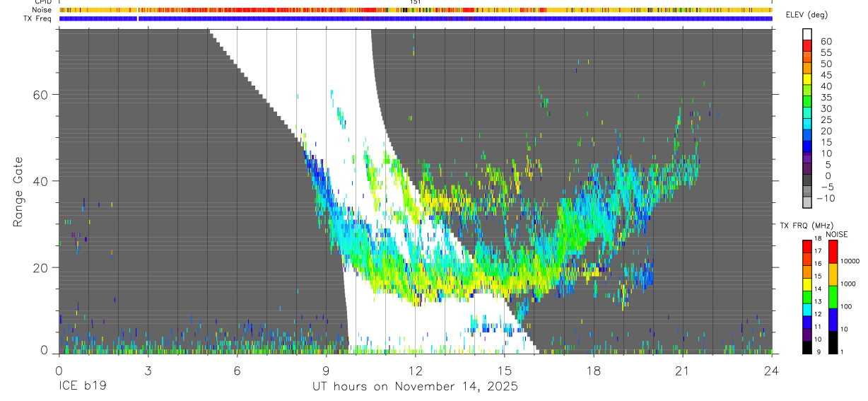
Task: Pick the green segment of NOISE color bar
Action: [833, 297]
